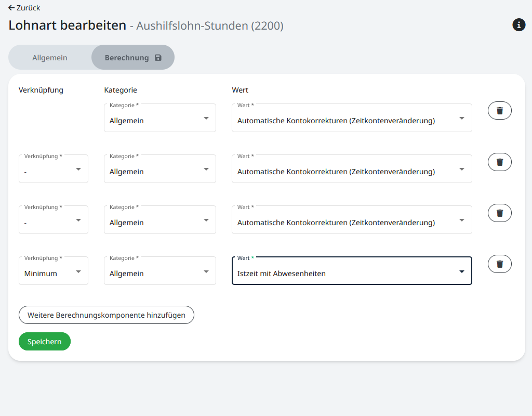Viewport: 532px width, 416px height.
Task: Click Weitere Berechnungskomponente hinzufügen
Action: click(106, 315)
